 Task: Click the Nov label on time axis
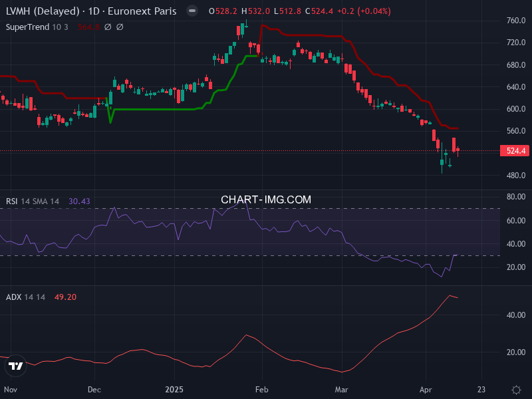11,390
